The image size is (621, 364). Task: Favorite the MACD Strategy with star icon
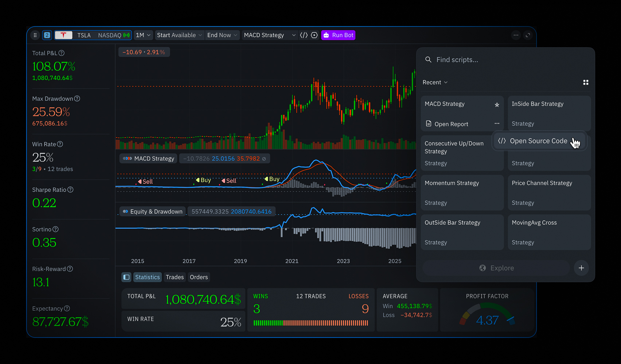pos(497,105)
